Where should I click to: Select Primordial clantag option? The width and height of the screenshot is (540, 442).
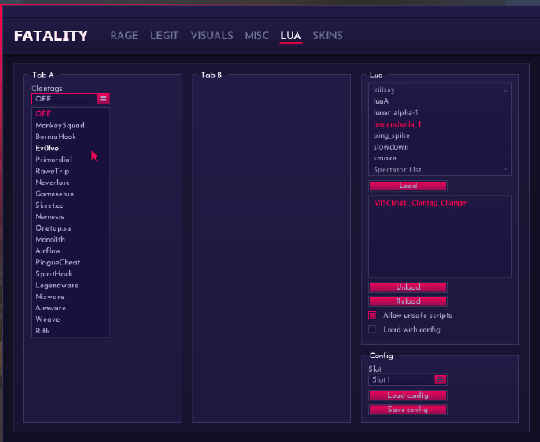pos(71,160)
